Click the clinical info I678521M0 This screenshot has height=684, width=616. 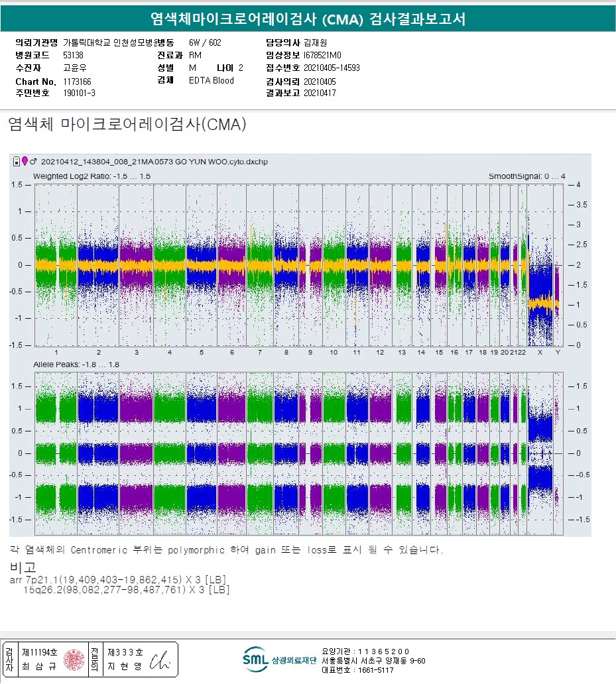tap(322, 56)
